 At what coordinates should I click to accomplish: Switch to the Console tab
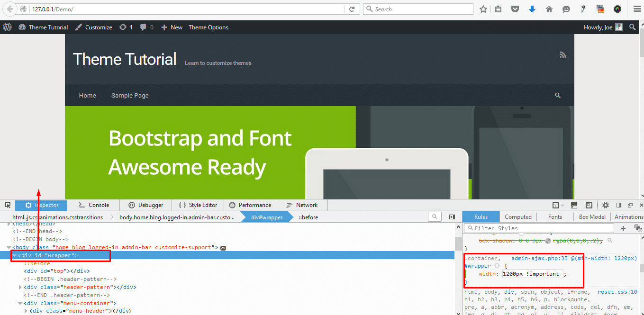(93, 205)
